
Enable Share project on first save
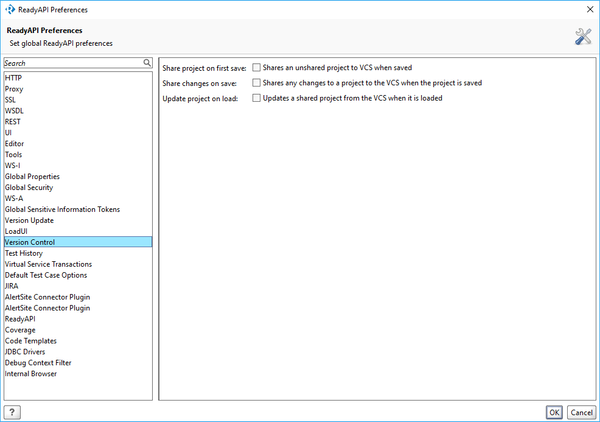click(257, 67)
